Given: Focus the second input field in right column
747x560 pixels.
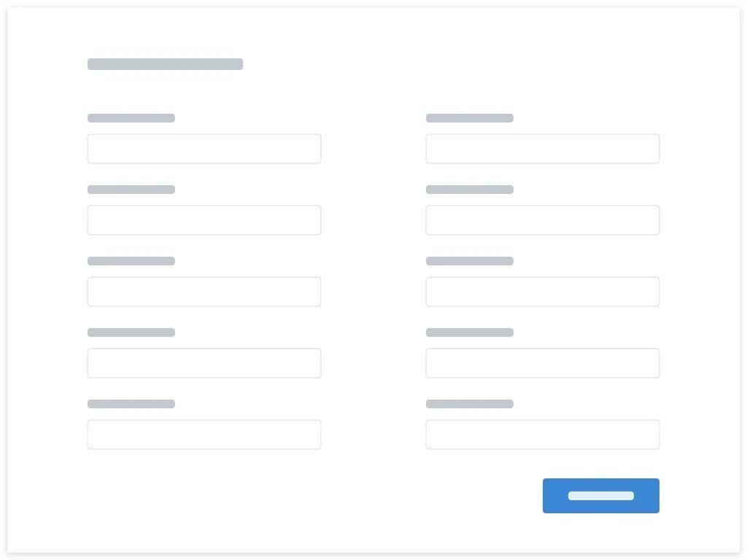Looking at the screenshot, I should [543, 220].
